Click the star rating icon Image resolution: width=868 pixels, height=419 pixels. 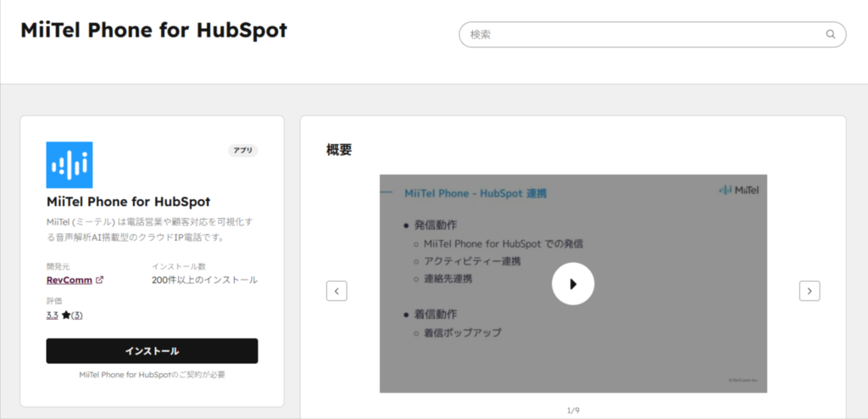click(x=66, y=316)
